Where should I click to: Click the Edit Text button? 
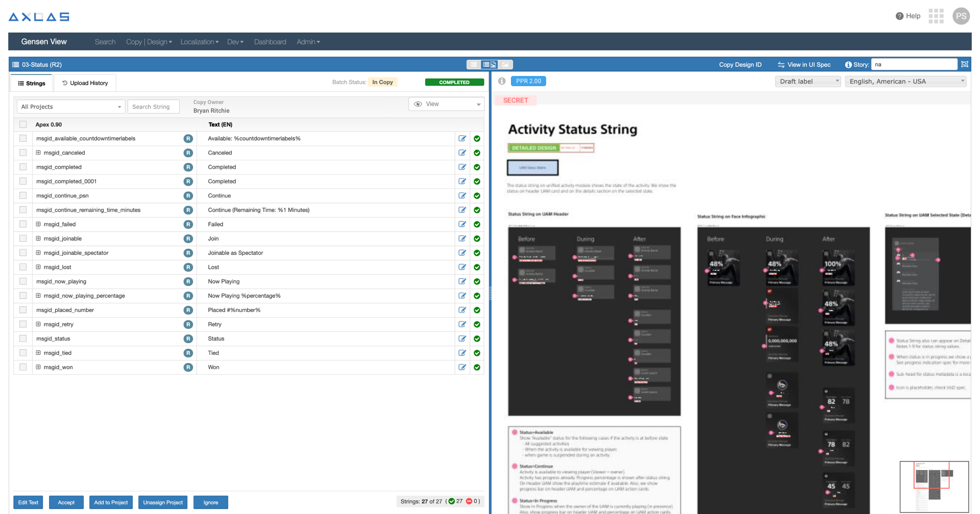click(28, 502)
